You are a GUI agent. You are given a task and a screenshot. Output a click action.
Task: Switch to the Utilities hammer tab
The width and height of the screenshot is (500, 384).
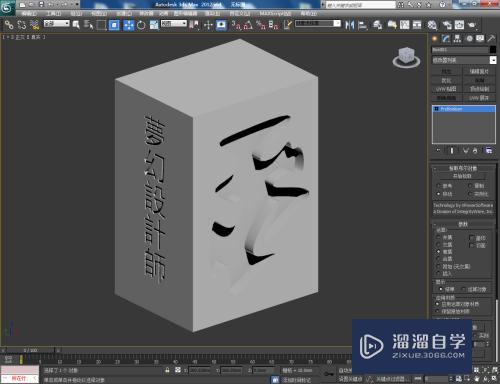(x=491, y=39)
